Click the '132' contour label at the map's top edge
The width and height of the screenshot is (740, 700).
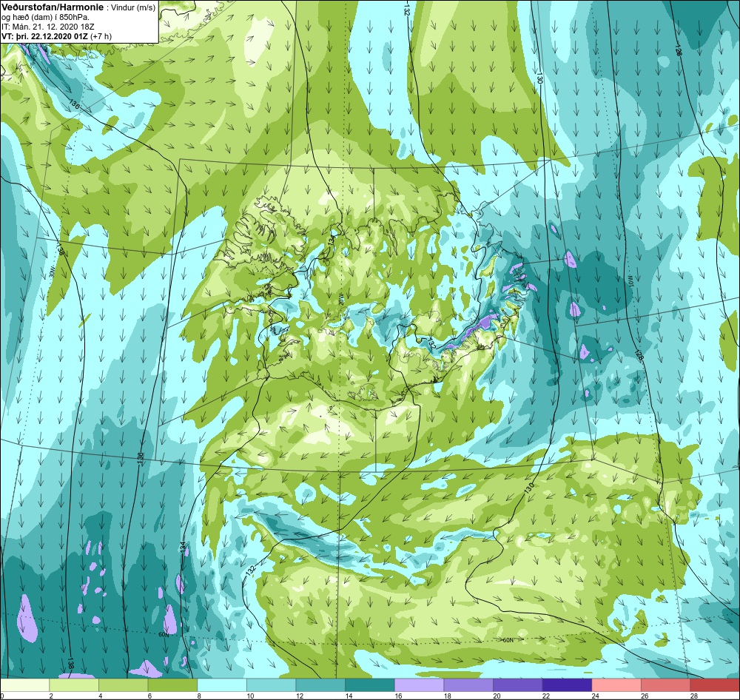tap(407, 10)
